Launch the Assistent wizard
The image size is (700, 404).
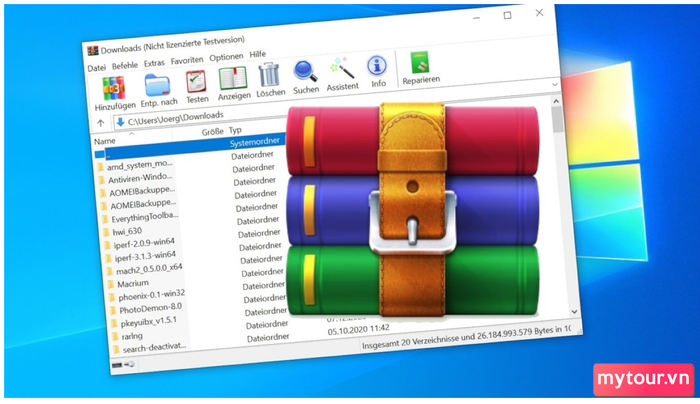coord(342,74)
